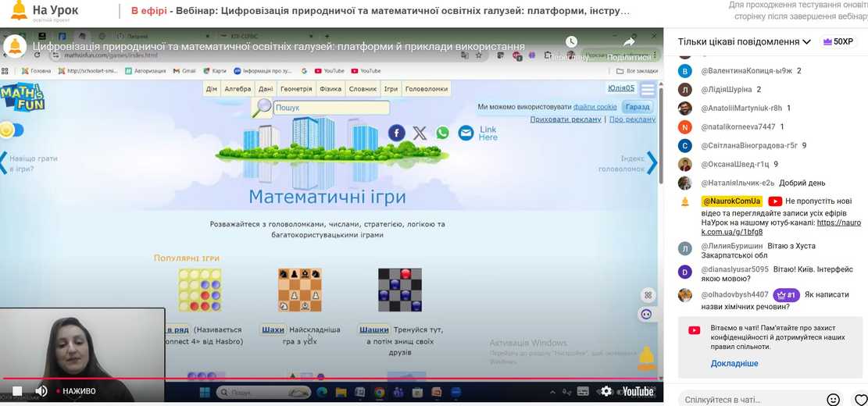Mute the video volume
Image resolution: width=868 pixels, height=406 pixels.
(41, 391)
